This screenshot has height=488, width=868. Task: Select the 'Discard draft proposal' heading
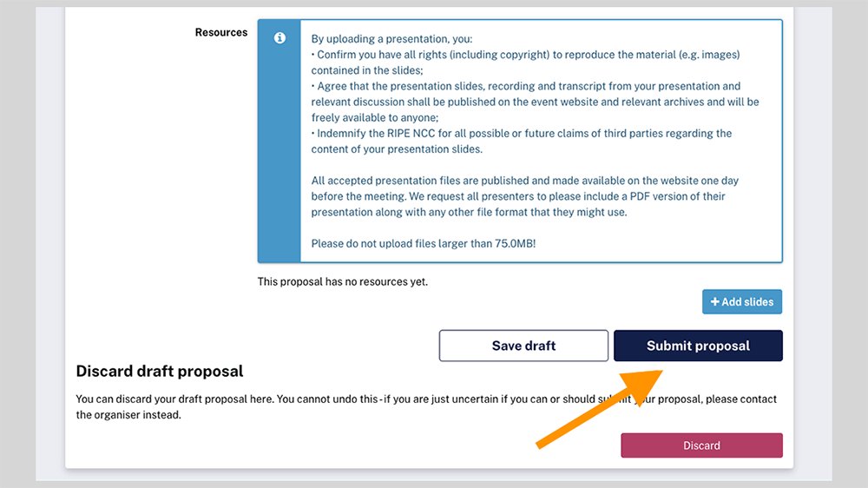click(x=160, y=372)
